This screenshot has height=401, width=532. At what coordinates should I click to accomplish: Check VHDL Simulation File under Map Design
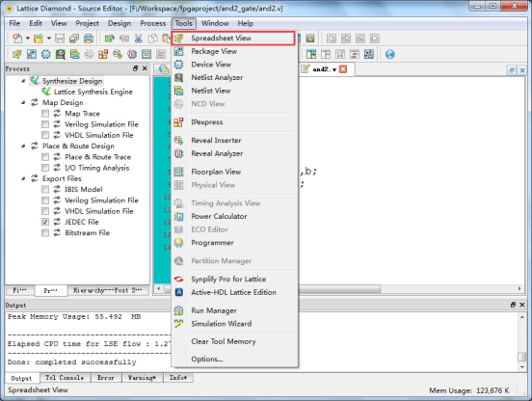click(45, 135)
